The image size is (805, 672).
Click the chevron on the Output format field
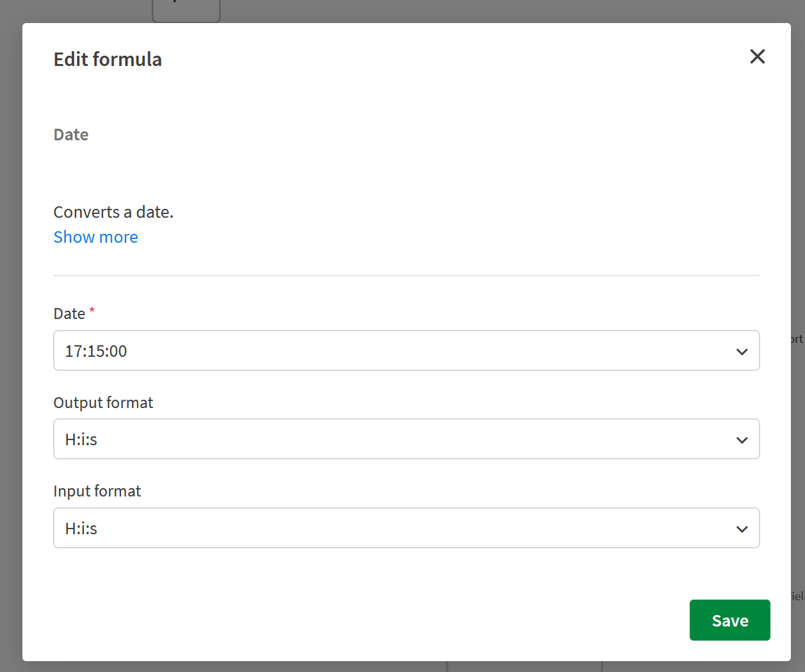coord(742,439)
